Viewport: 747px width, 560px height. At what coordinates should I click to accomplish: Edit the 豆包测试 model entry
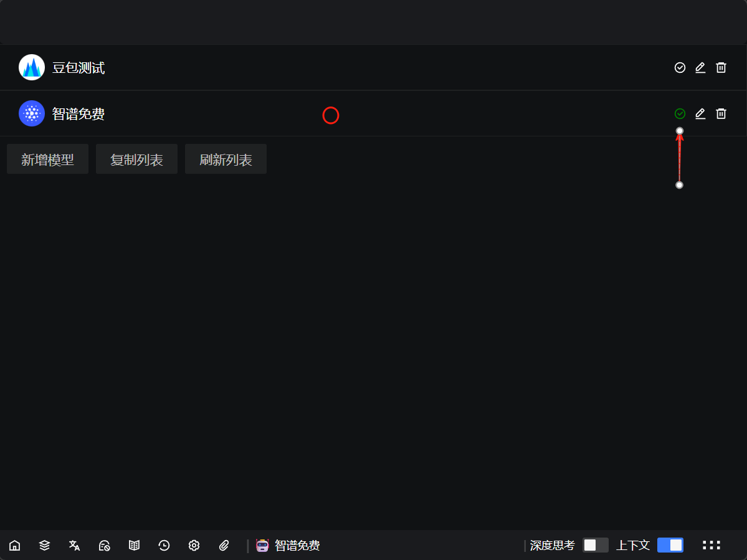tap(700, 67)
